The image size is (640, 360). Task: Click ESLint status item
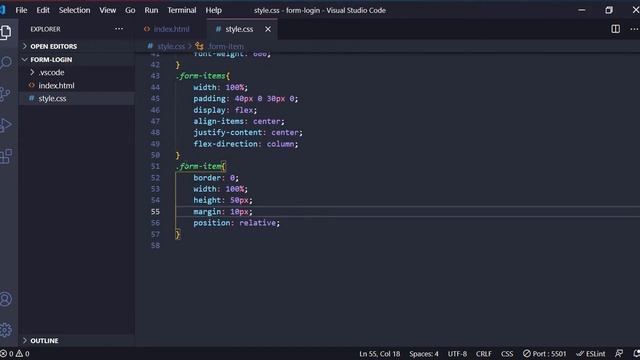591,353
